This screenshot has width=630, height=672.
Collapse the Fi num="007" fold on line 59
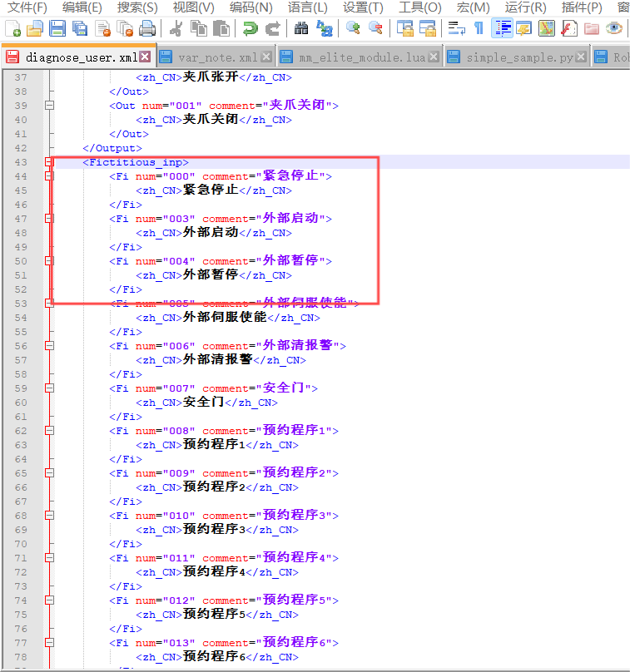[x=49, y=388]
